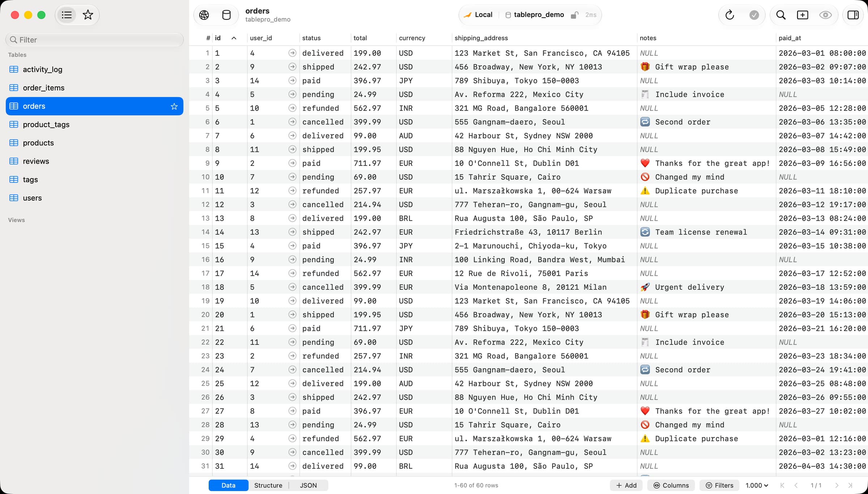Follow foreign key arrow in row 18
The width and height of the screenshot is (868, 494).
pyautogui.click(x=292, y=287)
